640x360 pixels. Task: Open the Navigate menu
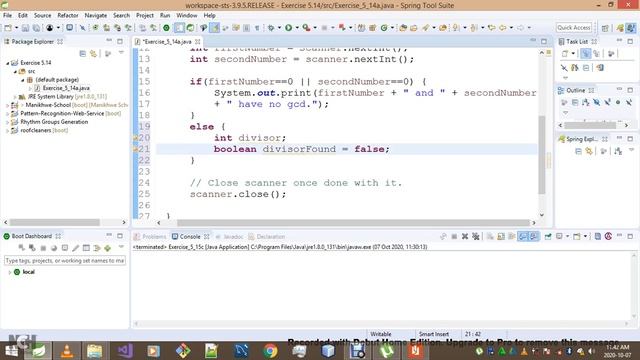[x=96, y=16]
